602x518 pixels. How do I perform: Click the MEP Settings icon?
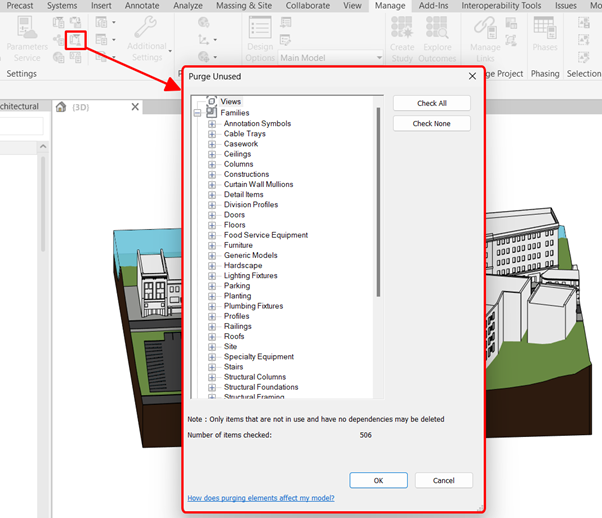coord(101,40)
